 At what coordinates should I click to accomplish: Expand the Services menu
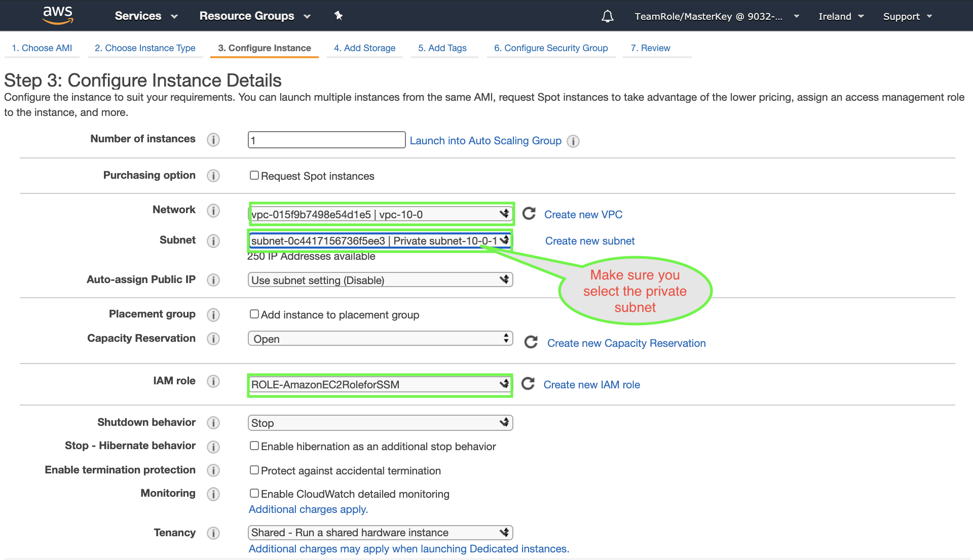(x=146, y=16)
